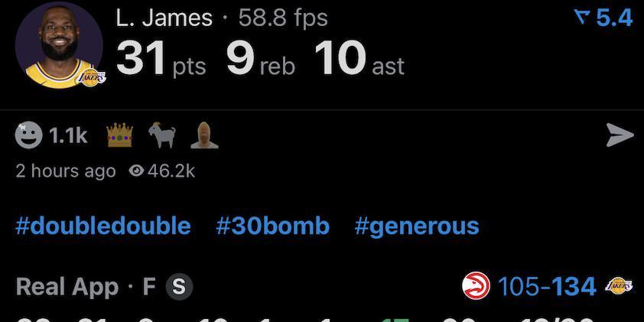This screenshot has height=322, width=644.
Task: Open the #generous hashtag
Action: (417, 227)
